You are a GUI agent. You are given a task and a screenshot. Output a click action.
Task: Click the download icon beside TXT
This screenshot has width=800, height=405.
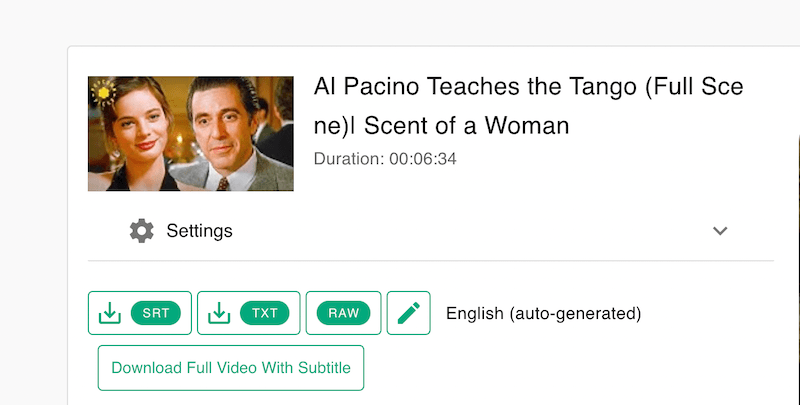tap(218, 314)
